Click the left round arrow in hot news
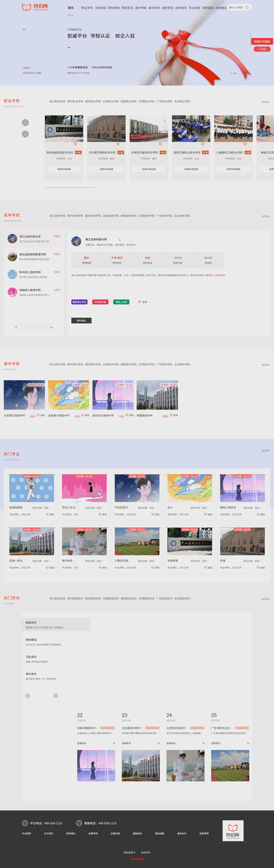This screenshot has height=868, width=274. pyautogui.click(x=28, y=696)
